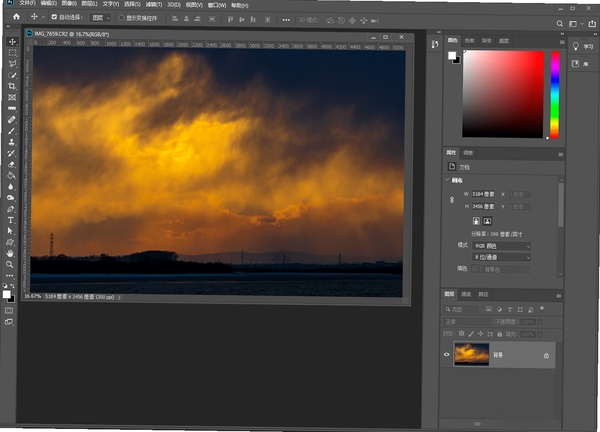The height and width of the screenshot is (432, 600).
Task: Open the Learn lightbulb panel
Action: tap(582, 47)
